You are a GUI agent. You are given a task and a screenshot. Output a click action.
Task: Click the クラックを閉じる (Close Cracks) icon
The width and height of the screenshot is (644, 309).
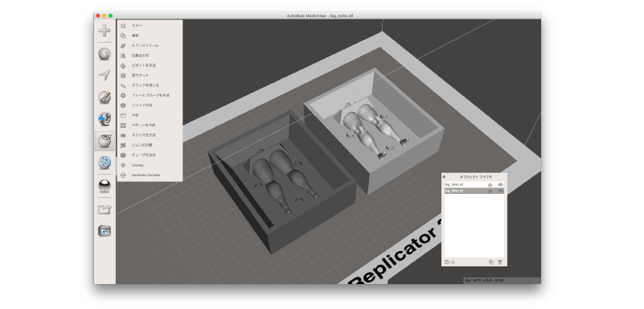(x=123, y=85)
